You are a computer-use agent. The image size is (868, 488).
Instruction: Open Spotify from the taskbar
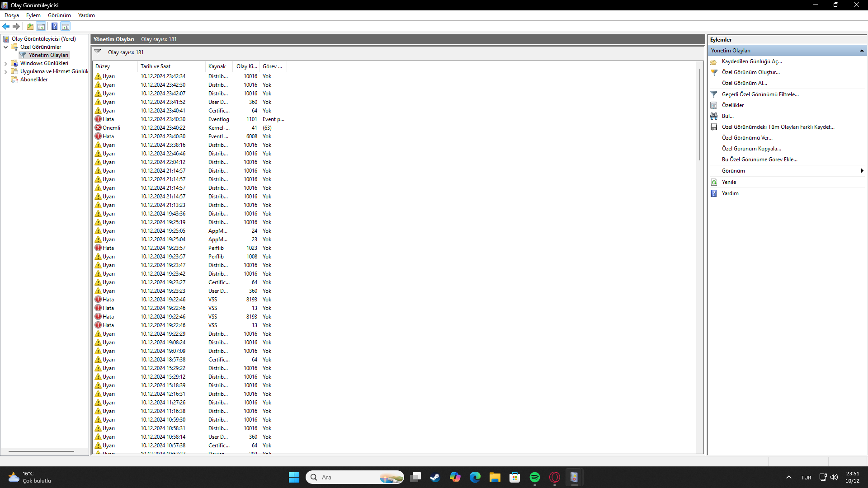[534, 477]
